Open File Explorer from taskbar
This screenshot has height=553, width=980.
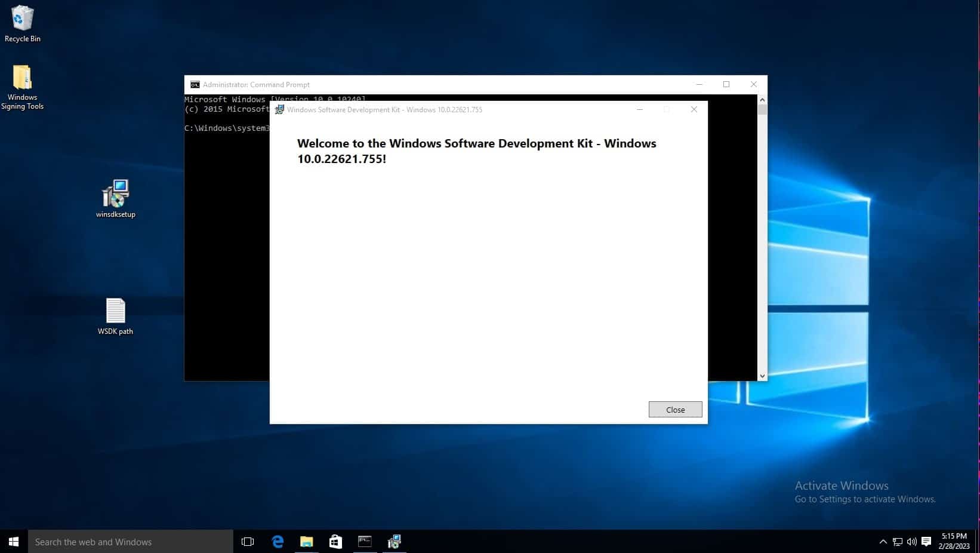tap(306, 542)
